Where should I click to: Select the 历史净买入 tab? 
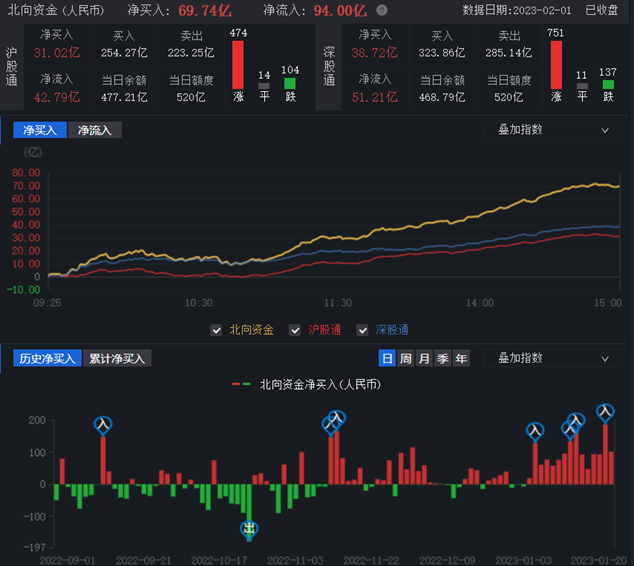(x=47, y=358)
